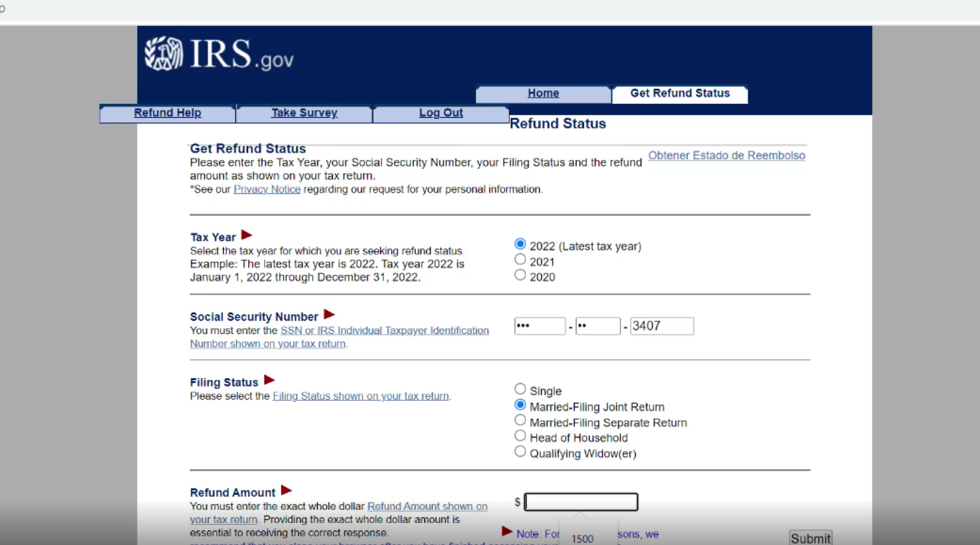Click the red flag next to the Note
980x545 pixels.
click(x=507, y=531)
